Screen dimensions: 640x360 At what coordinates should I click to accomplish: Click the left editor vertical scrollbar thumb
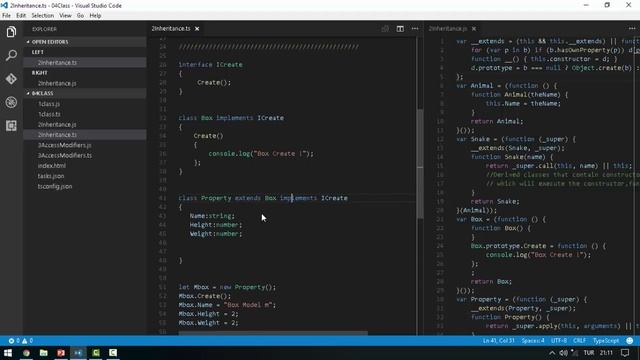420,163
